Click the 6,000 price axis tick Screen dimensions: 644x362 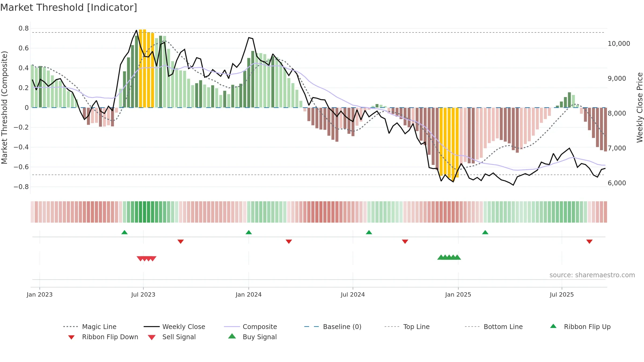(617, 183)
